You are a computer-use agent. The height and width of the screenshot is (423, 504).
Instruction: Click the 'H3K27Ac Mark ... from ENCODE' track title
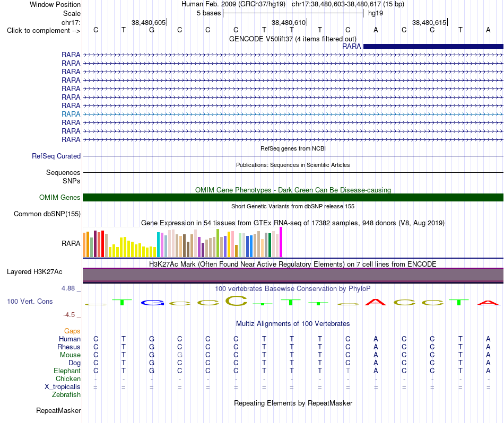(293, 264)
